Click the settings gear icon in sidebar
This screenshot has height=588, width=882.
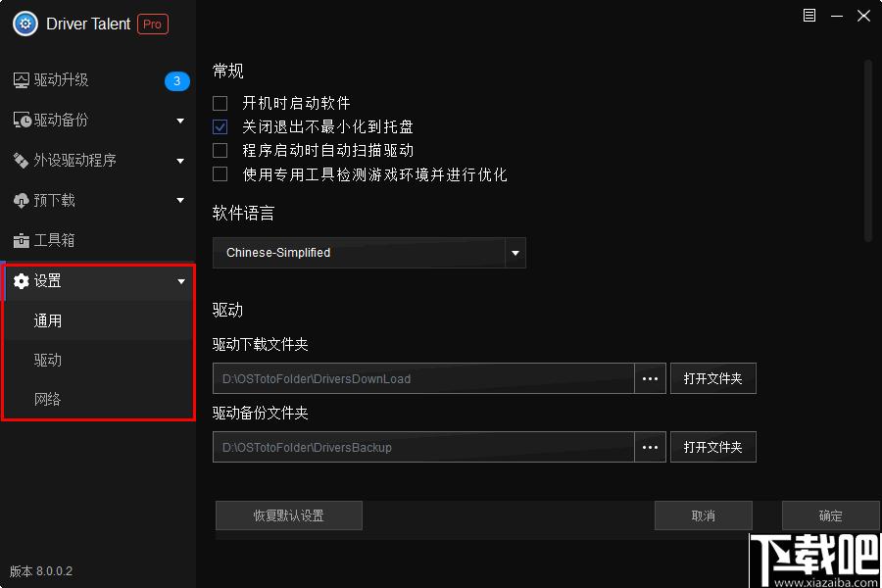pyautogui.click(x=21, y=281)
